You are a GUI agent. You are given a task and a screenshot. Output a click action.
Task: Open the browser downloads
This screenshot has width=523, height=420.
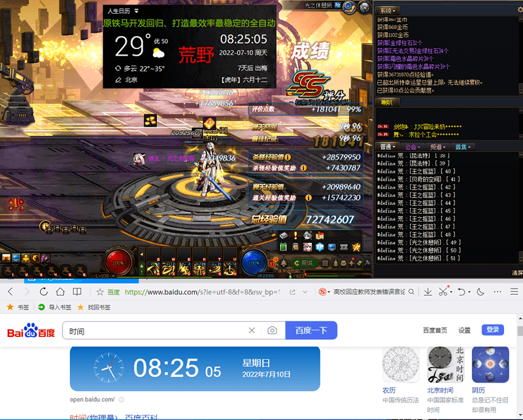[x=428, y=292]
